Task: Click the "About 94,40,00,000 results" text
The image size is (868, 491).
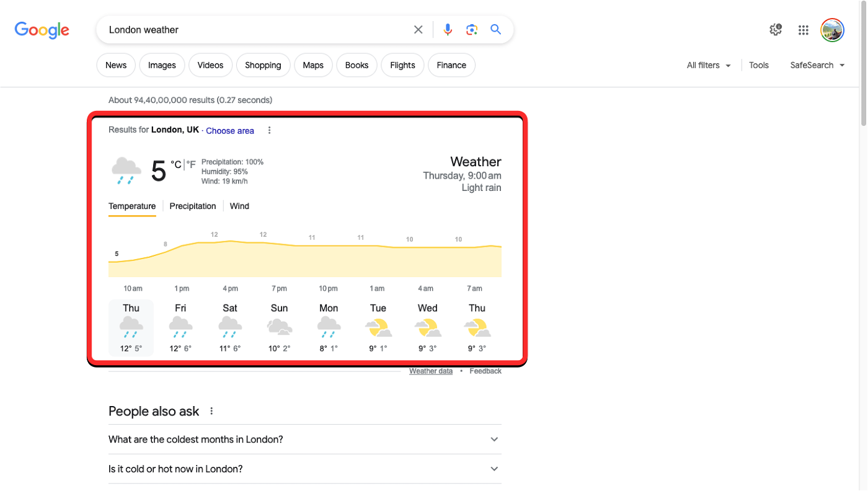Action: (x=162, y=100)
